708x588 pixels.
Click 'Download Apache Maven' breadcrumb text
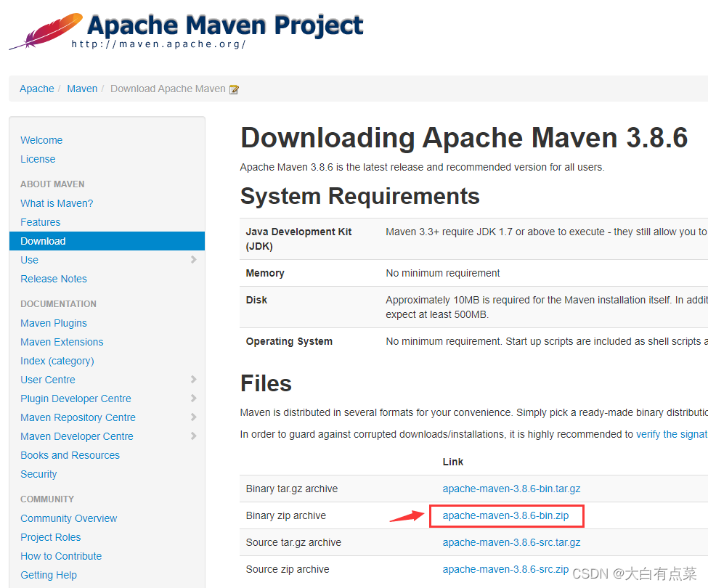tap(168, 89)
